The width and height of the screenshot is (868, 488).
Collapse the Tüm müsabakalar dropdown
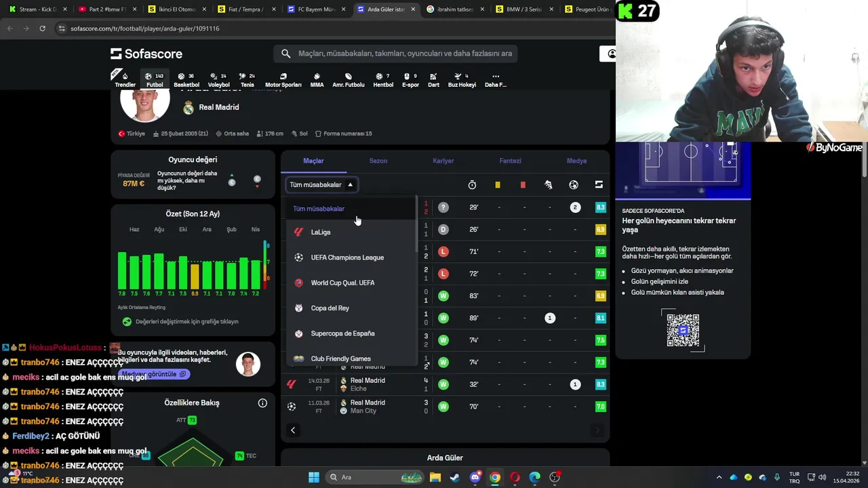pyautogui.click(x=321, y=185)
